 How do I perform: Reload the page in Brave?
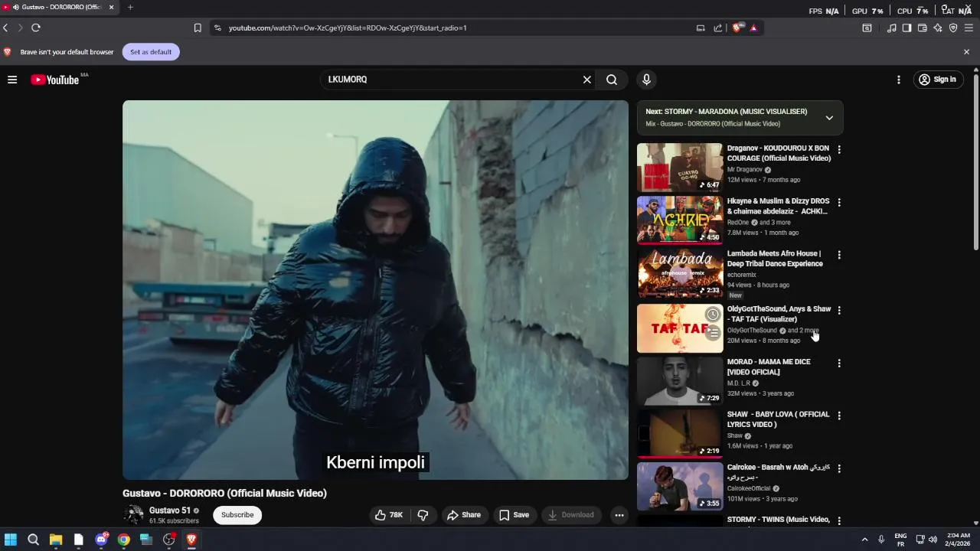[x=35, y=28]
